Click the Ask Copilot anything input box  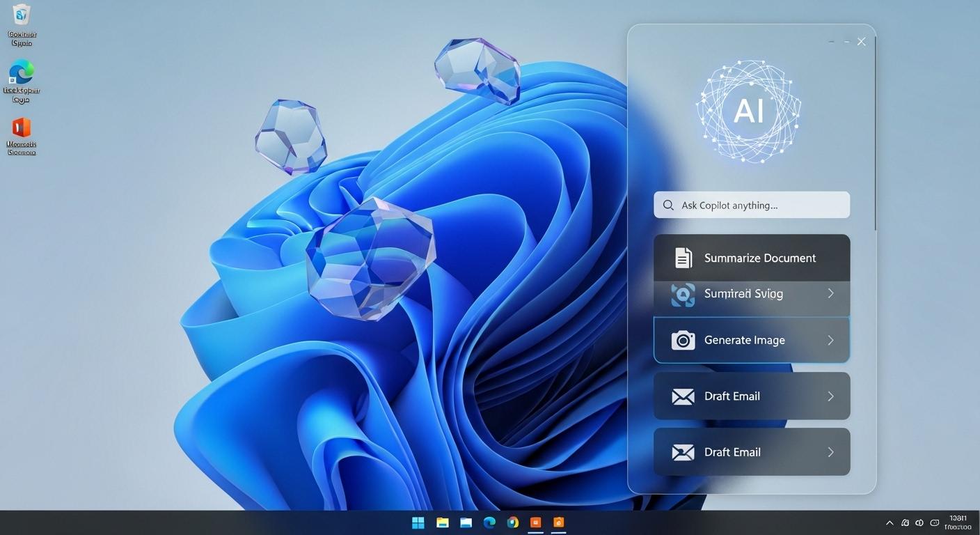[752, 205]
